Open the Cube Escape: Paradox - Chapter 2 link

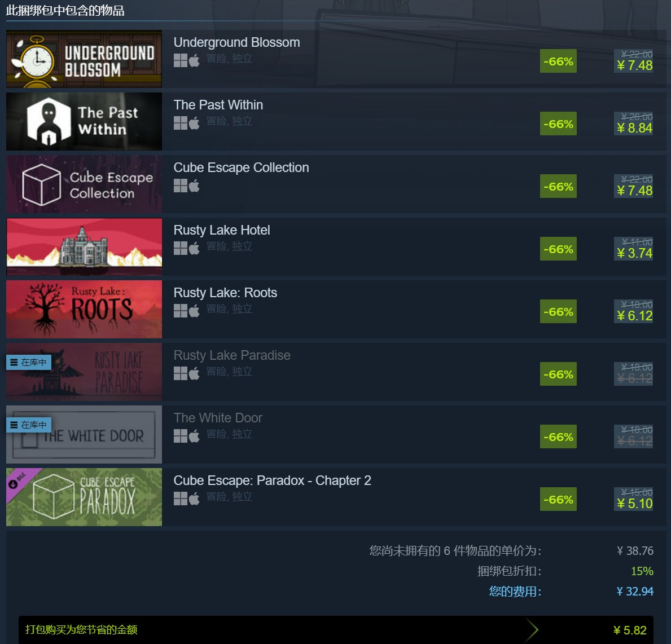(x=272, y=480)
